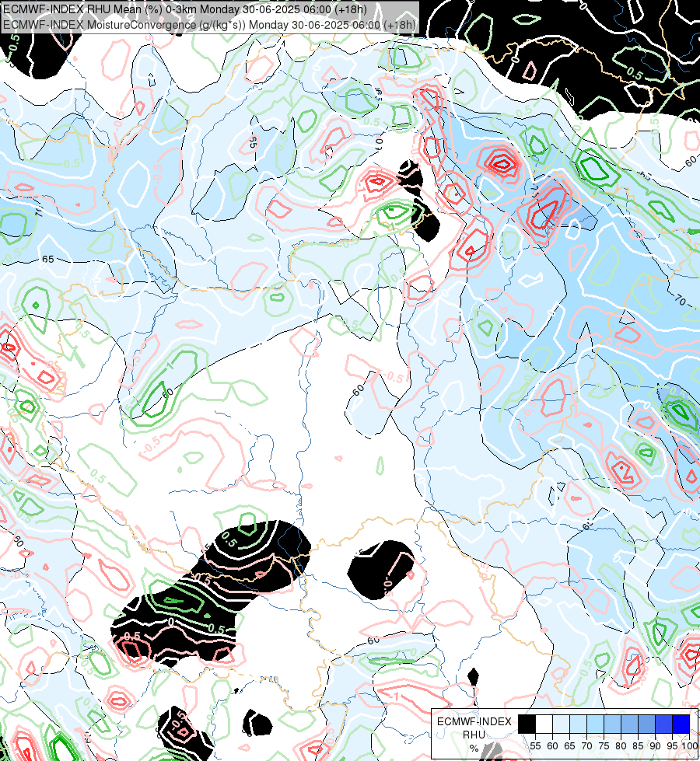Pick the 85-90% legend swatch
Image resolution: width=700 pixels, height=761 pixels.
(x=646, y=724)
